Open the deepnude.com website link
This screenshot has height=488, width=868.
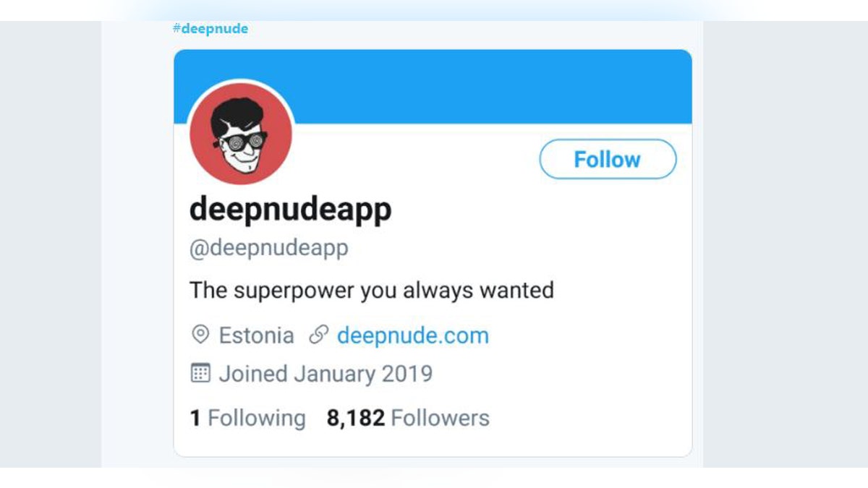(412, 335)
